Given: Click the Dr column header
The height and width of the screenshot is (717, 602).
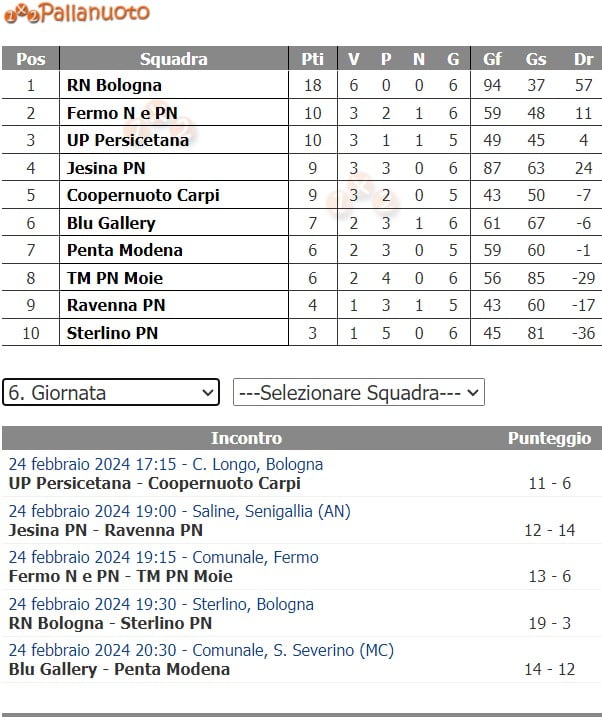Looking at the screenshot, I should coord(584,59).
